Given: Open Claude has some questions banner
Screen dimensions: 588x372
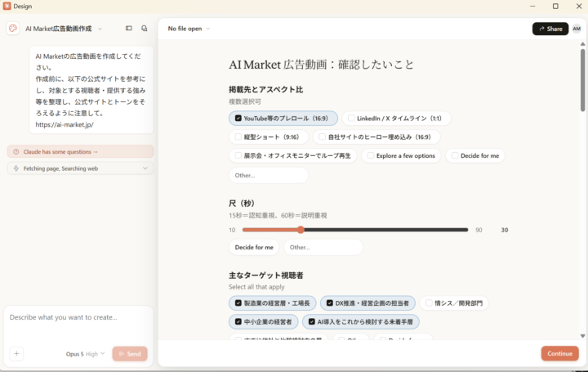Looking at the screenshot, I should 80,151.
